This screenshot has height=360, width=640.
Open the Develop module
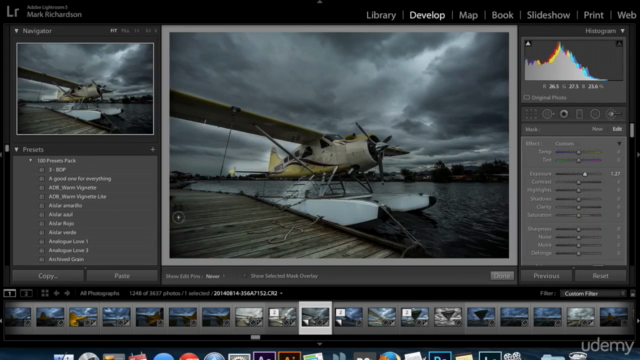coord(427,15)
